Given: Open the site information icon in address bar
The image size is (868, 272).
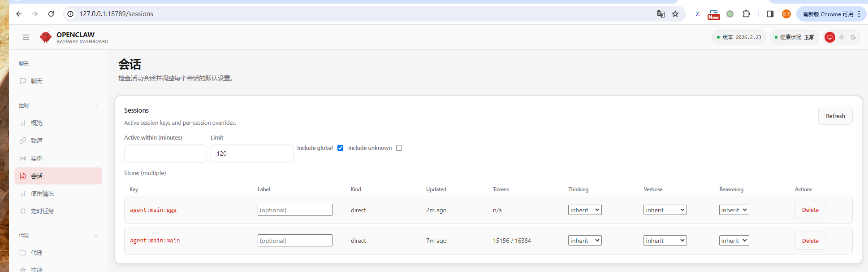Looking at the screenshot, I should 70,14.
